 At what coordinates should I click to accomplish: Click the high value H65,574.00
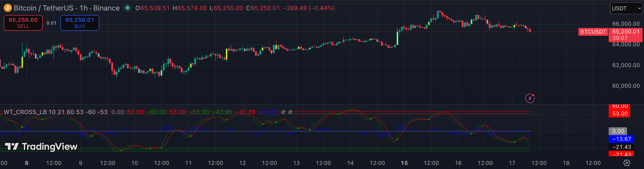(190, 8)
